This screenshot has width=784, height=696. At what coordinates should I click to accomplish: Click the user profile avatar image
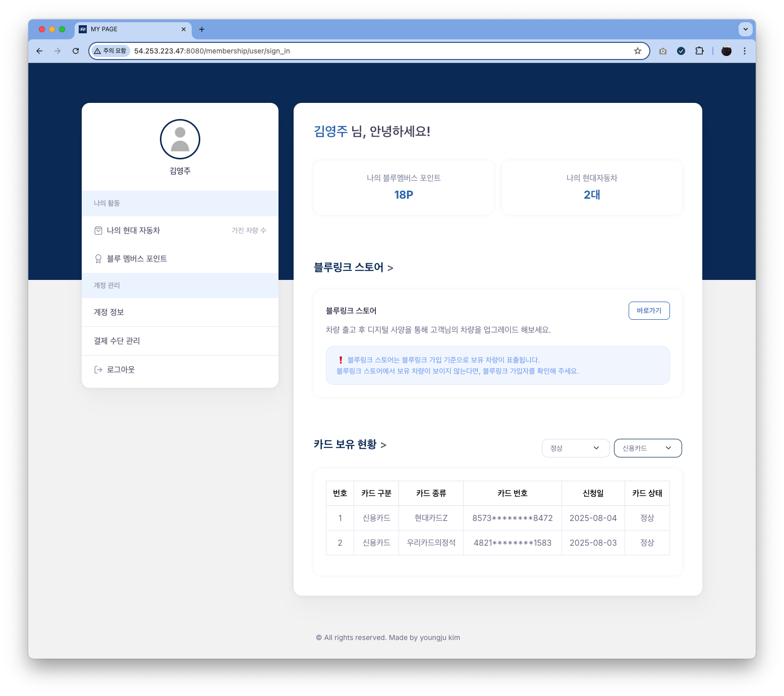180,139
